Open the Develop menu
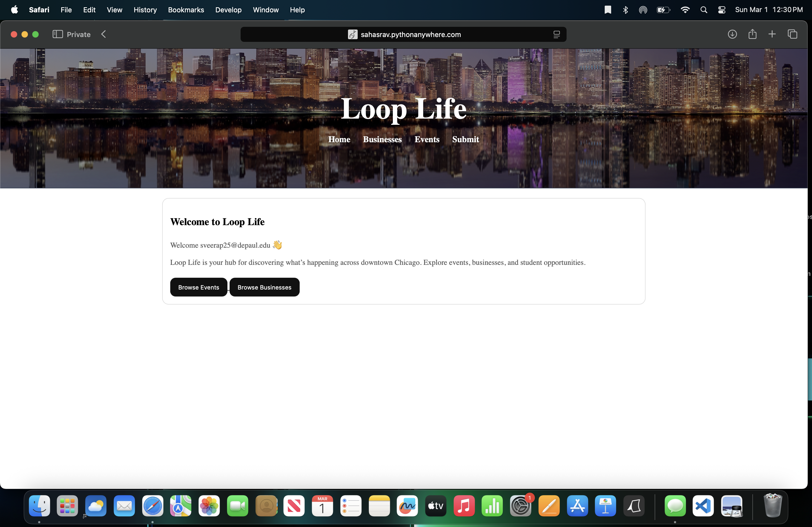Screen dimensions: 812x527 click(228, 10)
